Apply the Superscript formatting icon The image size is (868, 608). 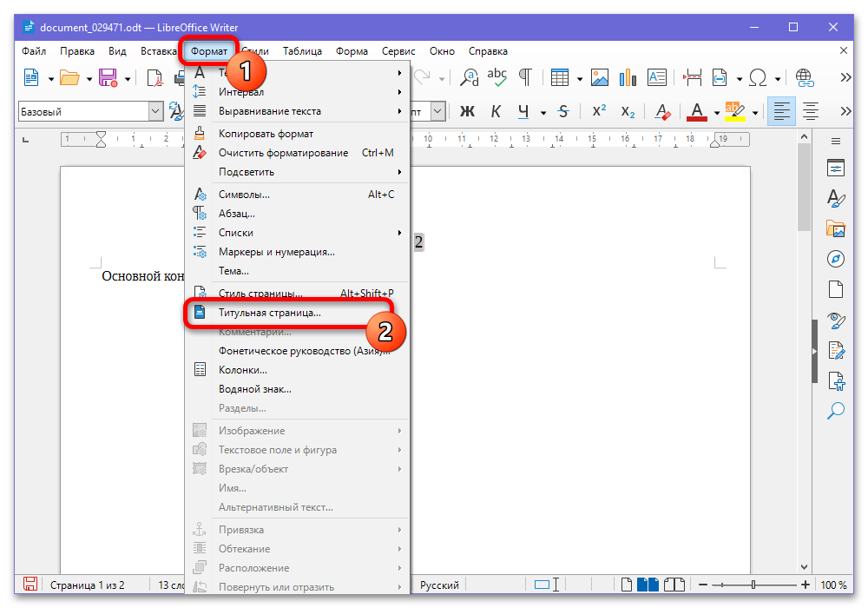tap(599, 111)
